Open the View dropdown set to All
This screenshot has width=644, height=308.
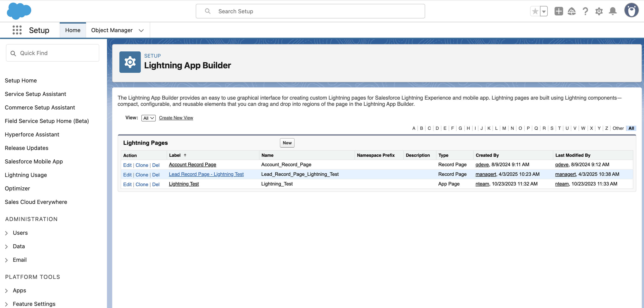pos(148,118)
